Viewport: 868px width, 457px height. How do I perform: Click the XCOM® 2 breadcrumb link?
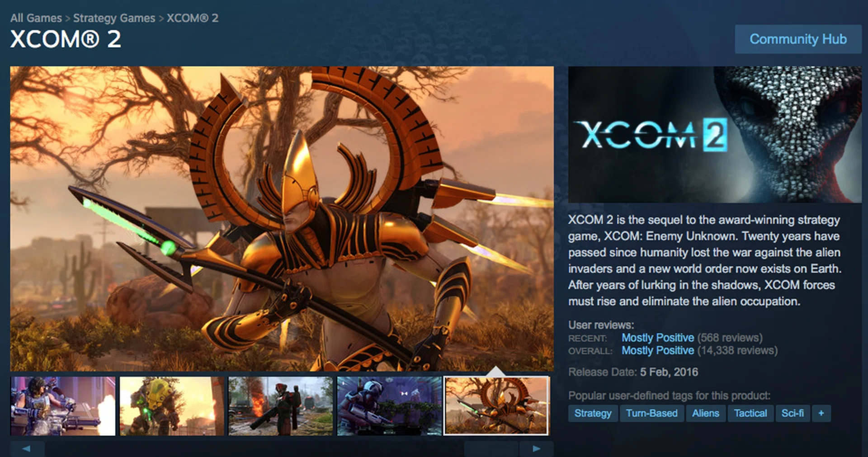pyautogui.click(x=193, y=18)
